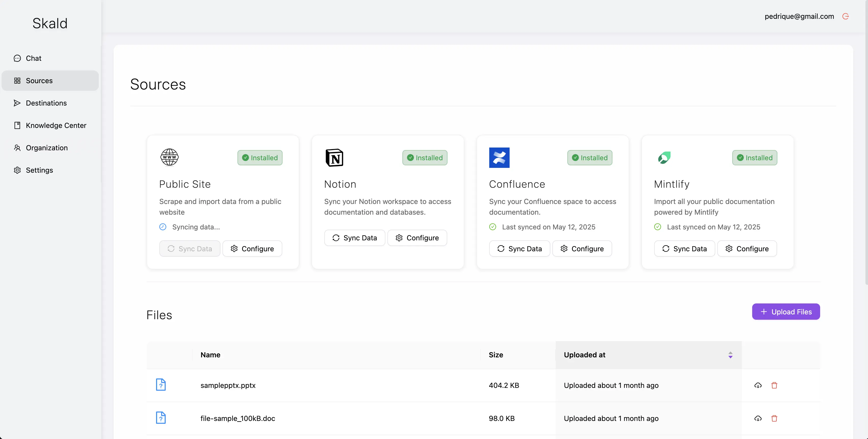Click the Skald logo text
This screenshot has width=868, height=439.
50,23
